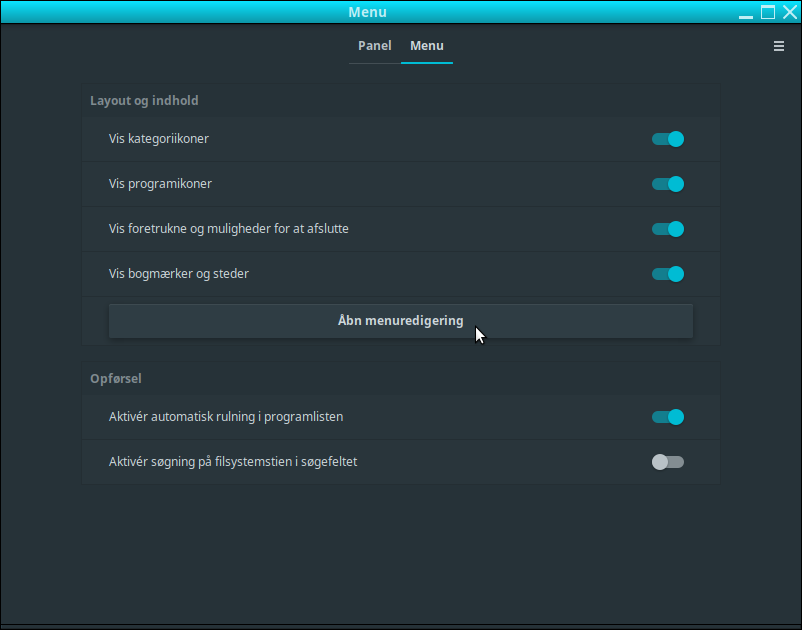Switch to the Panel tab
The width and height of the screenshot is (802, 630).
[374, 46]
